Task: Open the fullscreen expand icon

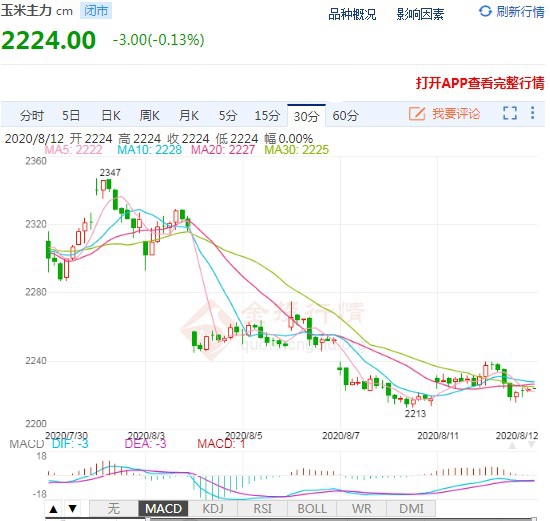Action: (510, 113)
